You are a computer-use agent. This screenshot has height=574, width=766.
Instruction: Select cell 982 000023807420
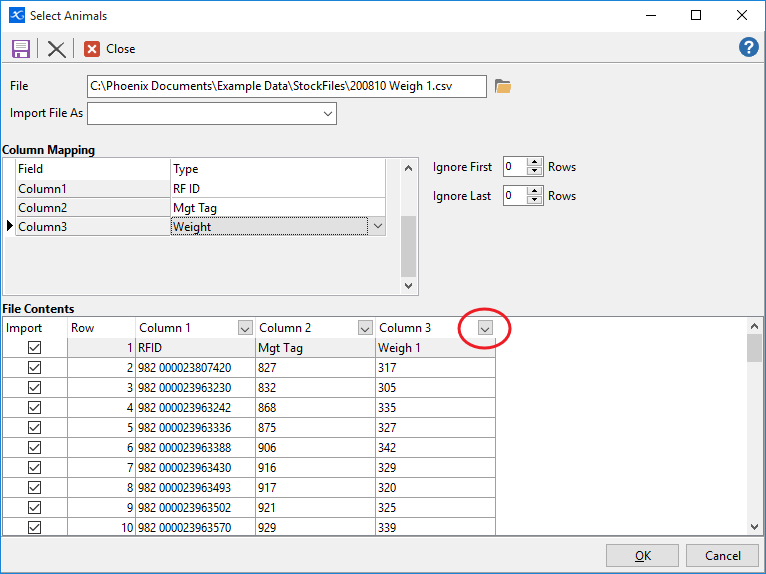[195, 368]
